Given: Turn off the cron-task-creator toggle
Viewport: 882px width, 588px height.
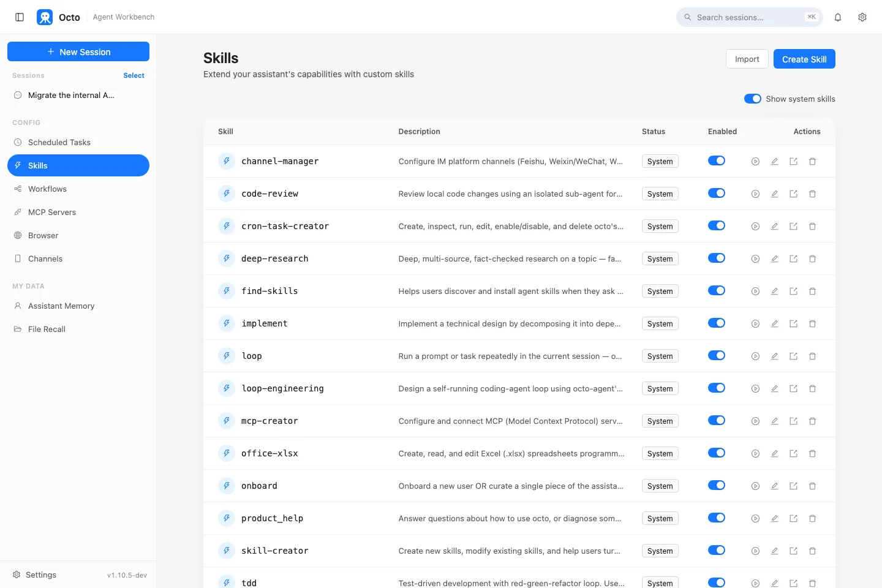Looking at the screenshot, I should [717, 225].
